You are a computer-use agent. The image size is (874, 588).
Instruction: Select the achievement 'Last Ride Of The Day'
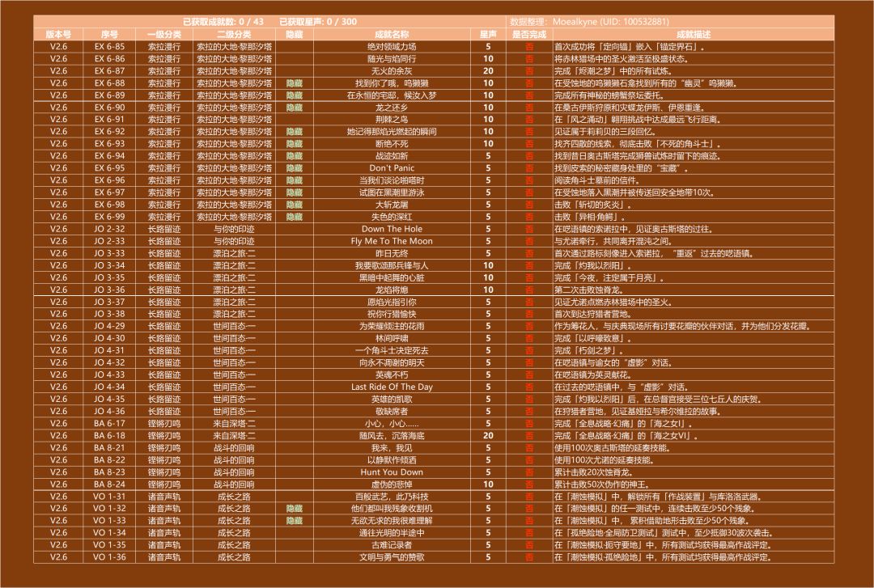point(392,387)
